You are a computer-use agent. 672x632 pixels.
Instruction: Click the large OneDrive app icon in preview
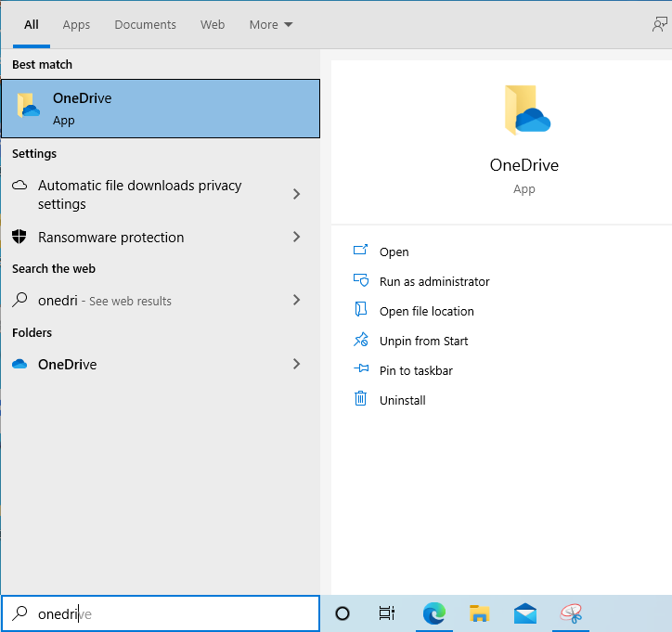(x=527, y=110)
